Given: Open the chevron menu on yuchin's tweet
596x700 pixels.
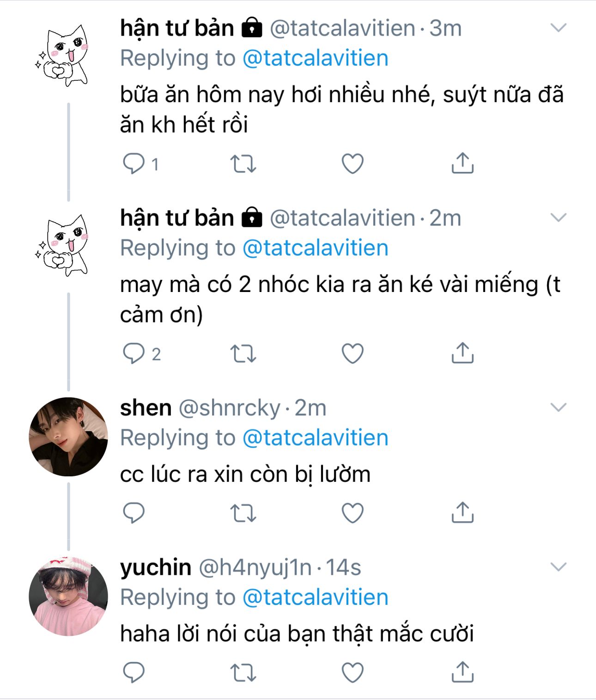Looking at the screenshot, I should click(x=559, y=567).
